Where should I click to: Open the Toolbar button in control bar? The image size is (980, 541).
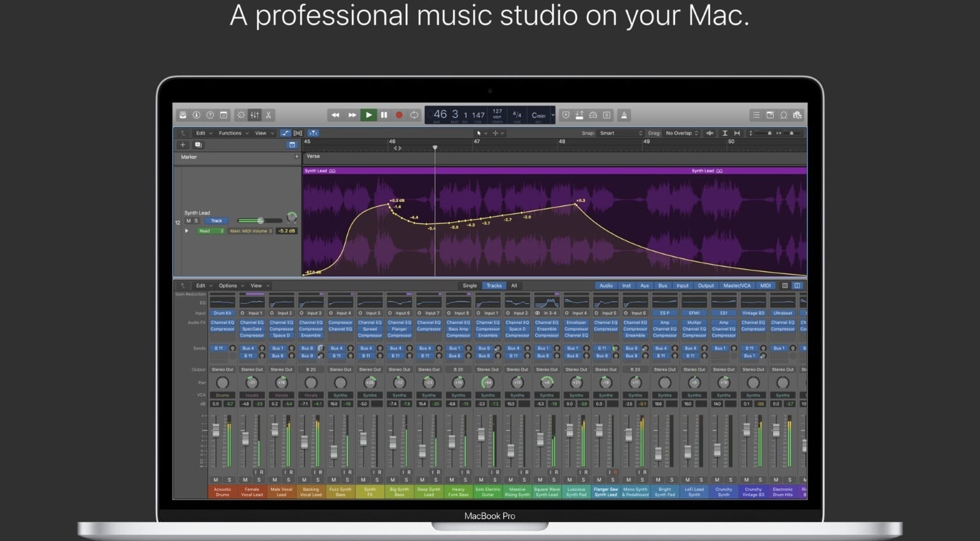(223, 115)
